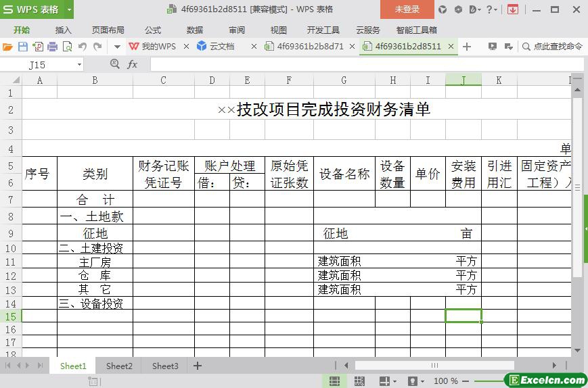This screenshot has height=388, width=588.
Task: Click the Export to PDF icon
Action: click(38, 47)
